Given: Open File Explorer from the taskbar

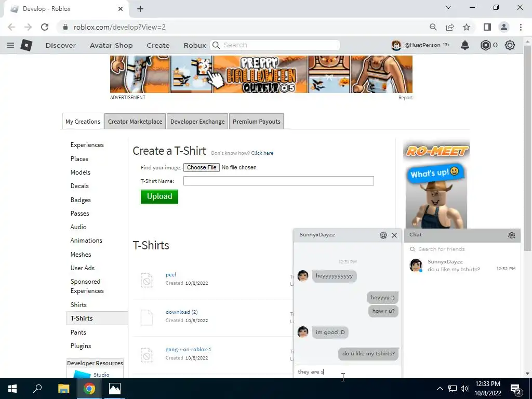Looking at the screenshot, I should pyautogui.click(x=63, y=389).
